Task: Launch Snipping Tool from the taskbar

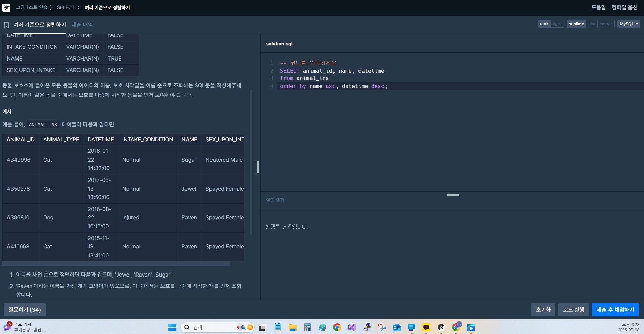Action: [x=381, y=327]
